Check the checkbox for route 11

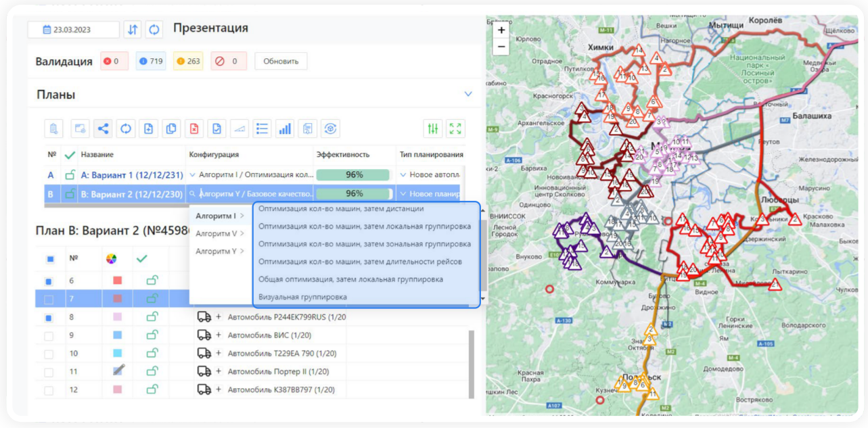click(x=49, y=372)
